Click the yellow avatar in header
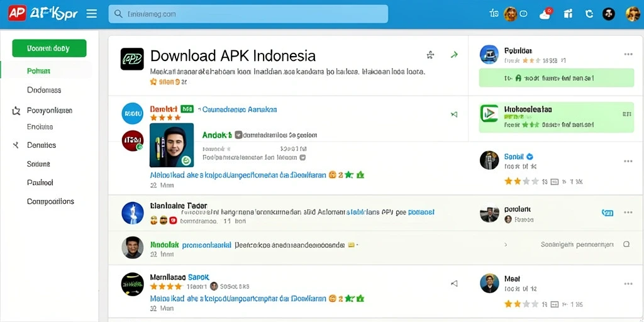This screenshot has height=322, width=644. coord(510,14)
